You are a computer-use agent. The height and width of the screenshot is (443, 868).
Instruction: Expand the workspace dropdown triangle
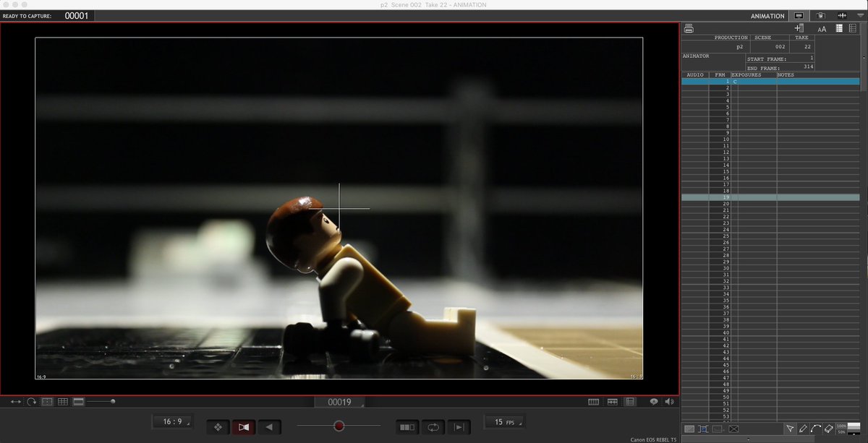click(x=859, y=15)
